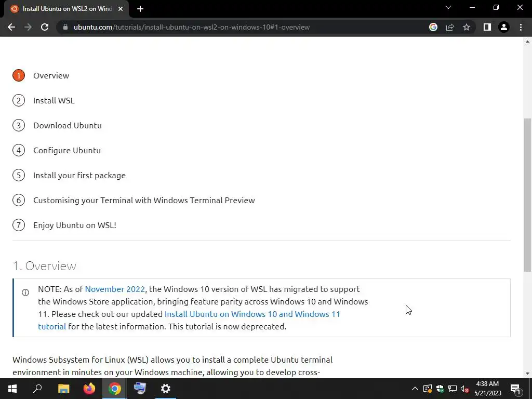532x399 pixels.
Task: Open the tab search chevron
Action: (448, 7)
